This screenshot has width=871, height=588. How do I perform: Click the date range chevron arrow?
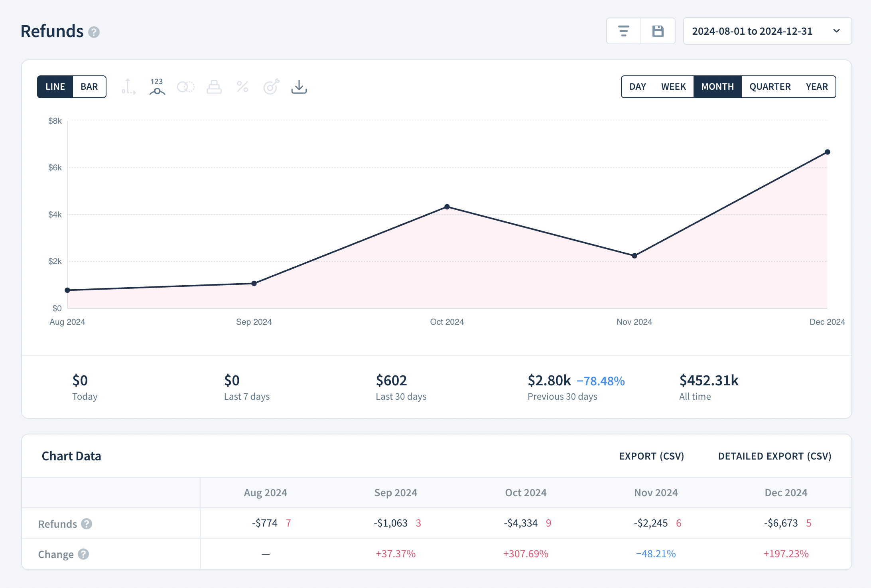point(837,31)
